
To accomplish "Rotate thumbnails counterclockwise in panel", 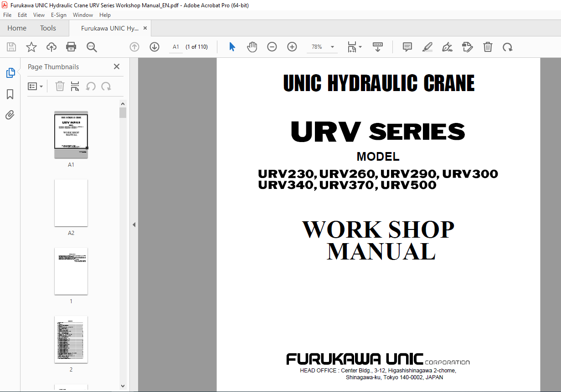I will (91, 86).
